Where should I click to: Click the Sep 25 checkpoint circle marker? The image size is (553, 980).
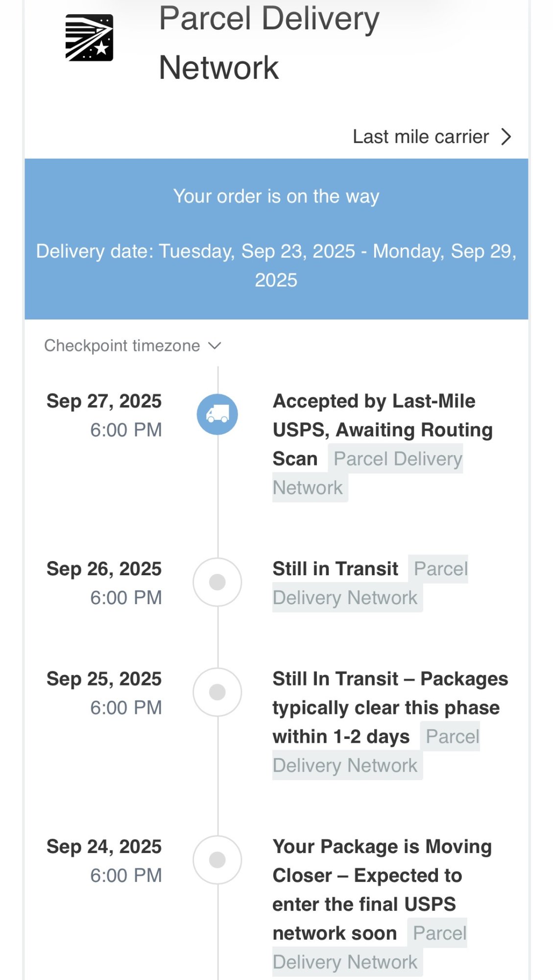tap(217, 692)
